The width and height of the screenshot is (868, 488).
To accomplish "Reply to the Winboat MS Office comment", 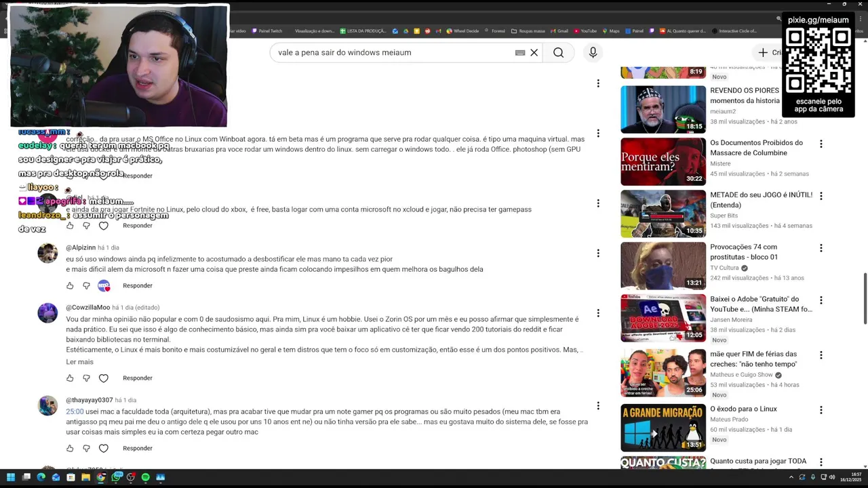I will pyautogui.click(x=138, y=176).
